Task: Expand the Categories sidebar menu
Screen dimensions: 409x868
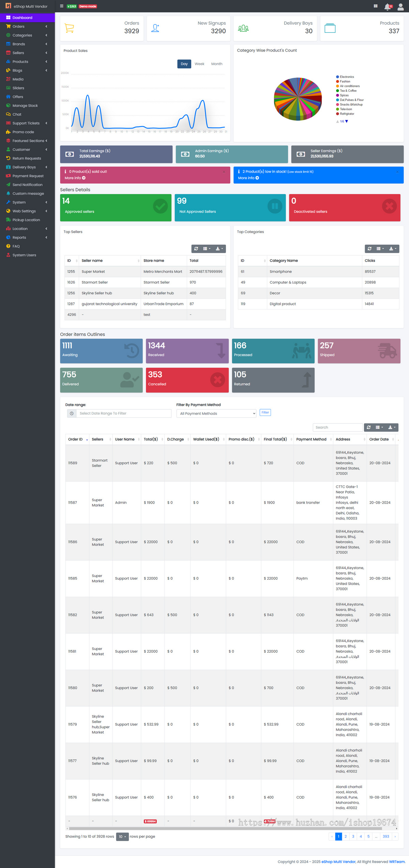Action: pos(27,35)
